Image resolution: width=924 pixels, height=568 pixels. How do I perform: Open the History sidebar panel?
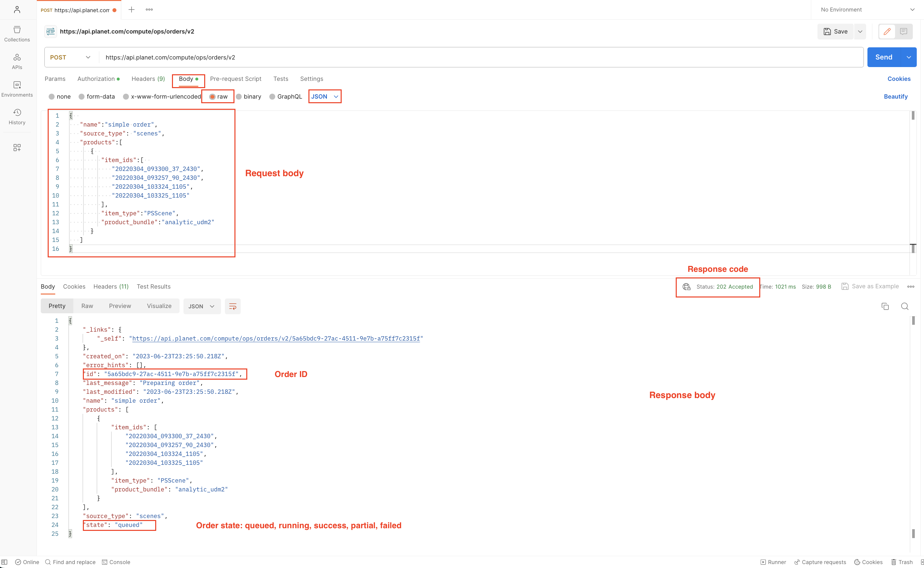pos(17,117)
